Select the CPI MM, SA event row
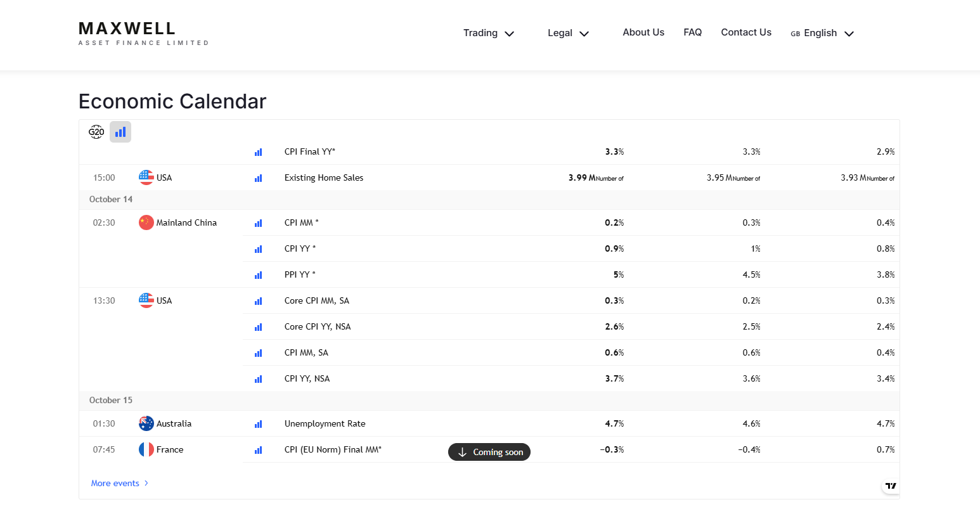 (x=571, y=352)
